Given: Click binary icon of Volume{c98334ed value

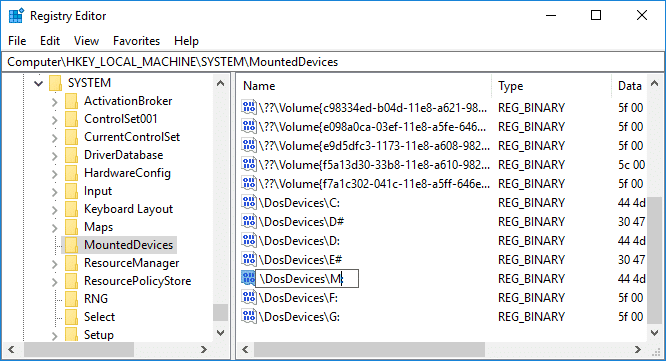Looking at the screenshot, I should coord(249,108).
